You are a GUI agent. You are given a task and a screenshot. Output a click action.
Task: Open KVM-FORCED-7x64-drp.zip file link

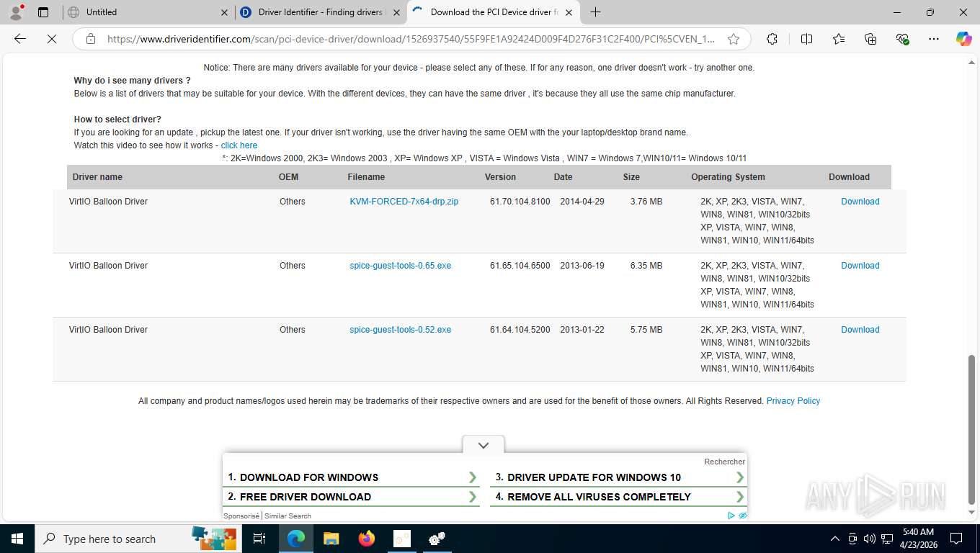[404, 202]
